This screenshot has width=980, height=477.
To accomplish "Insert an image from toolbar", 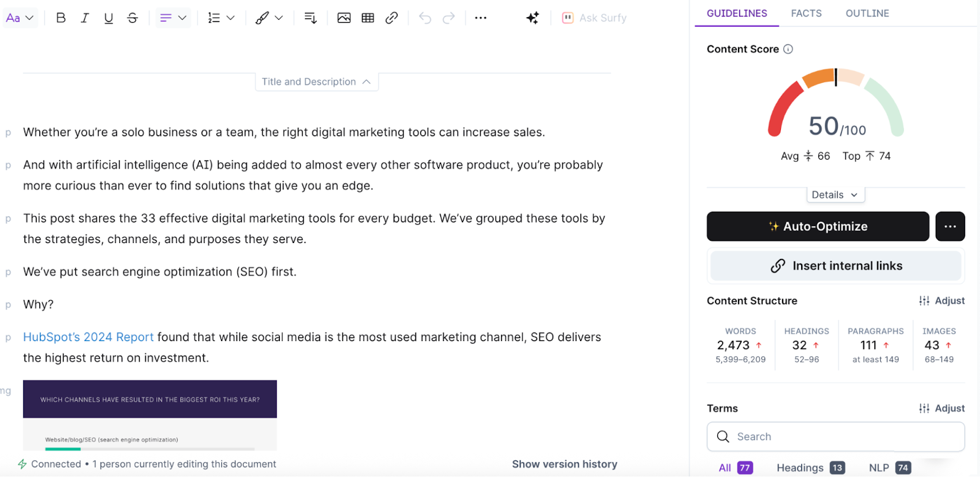I will pyautogui.click(x=344, y=18).
